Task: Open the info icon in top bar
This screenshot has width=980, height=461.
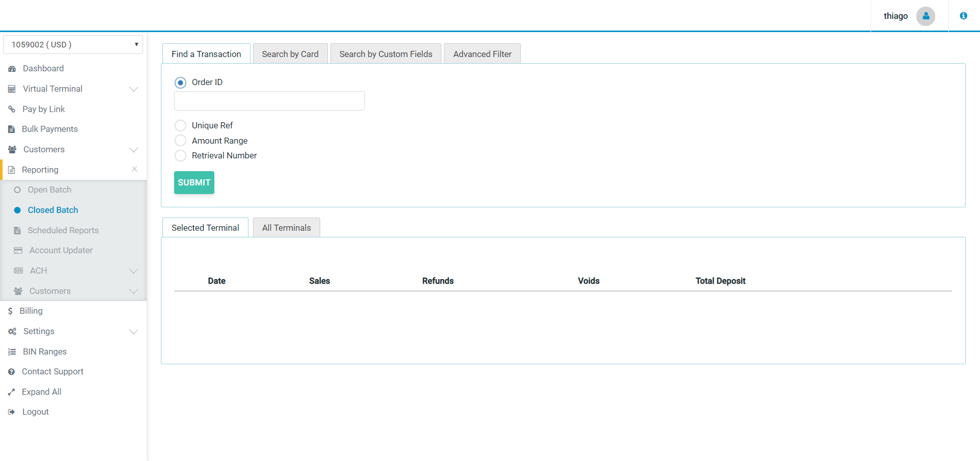Action: (x=963, y=16)
